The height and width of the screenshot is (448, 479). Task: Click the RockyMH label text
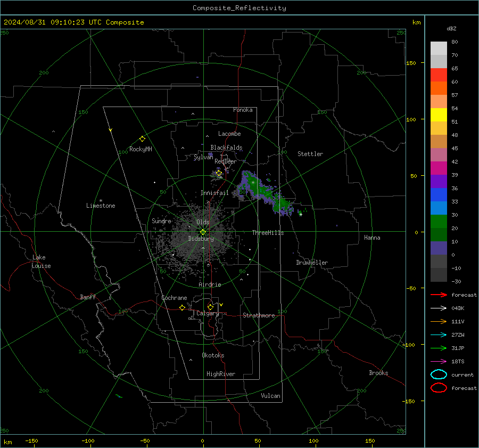pyautogui.click(x=141, y=149)
